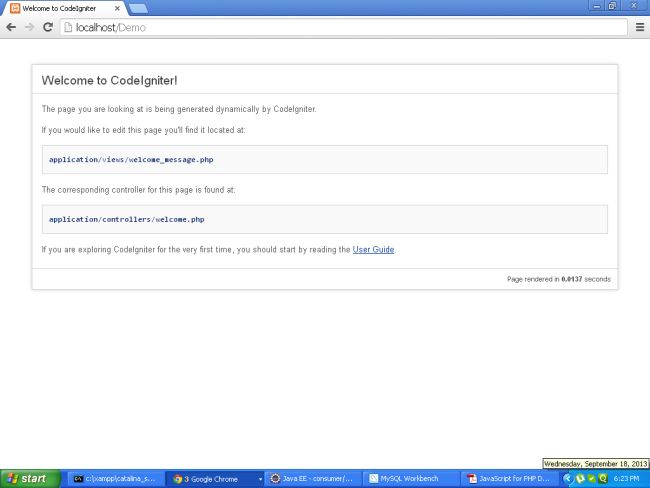Click the uTorrent tray icon
Image resolution: width=650 pixels, height=488 pixels.
coord(580,479)
